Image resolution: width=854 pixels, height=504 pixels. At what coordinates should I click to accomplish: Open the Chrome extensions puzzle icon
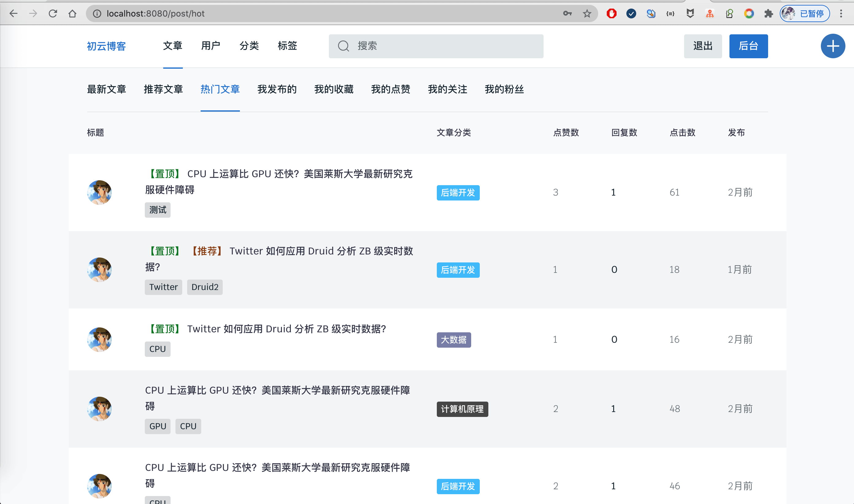pos(768,13)
